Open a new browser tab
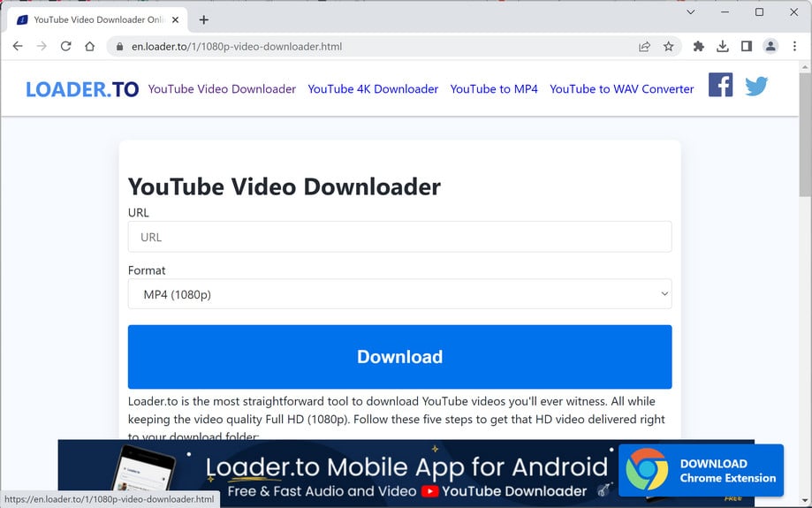Screen dimensions: 812x508 [204, 19]
